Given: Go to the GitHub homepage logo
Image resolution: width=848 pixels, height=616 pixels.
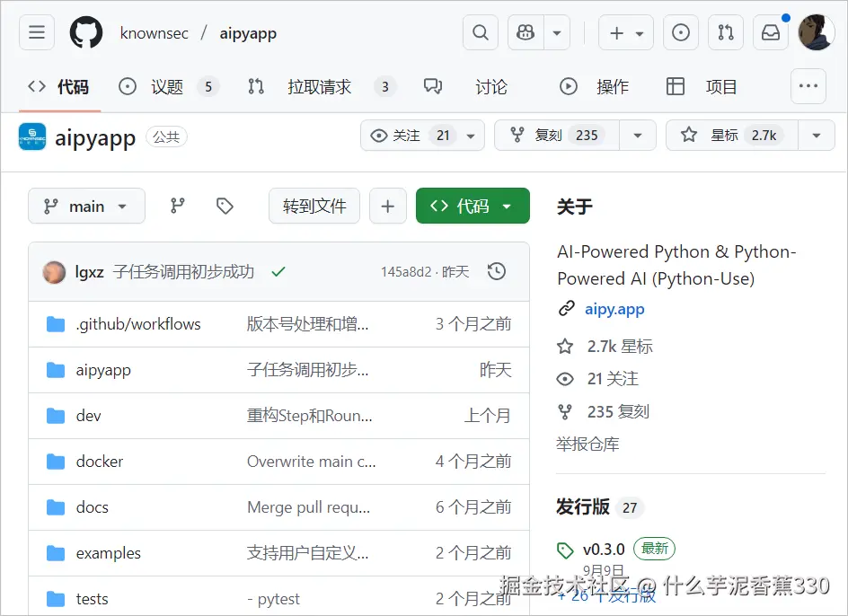Looking at the screenshot, I should coord(86,32).
